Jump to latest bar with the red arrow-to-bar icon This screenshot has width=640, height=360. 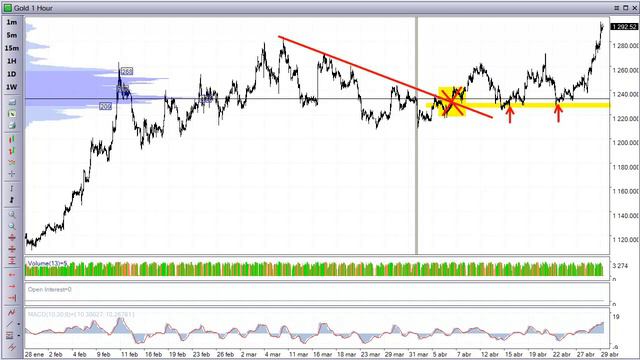point(12,298)
